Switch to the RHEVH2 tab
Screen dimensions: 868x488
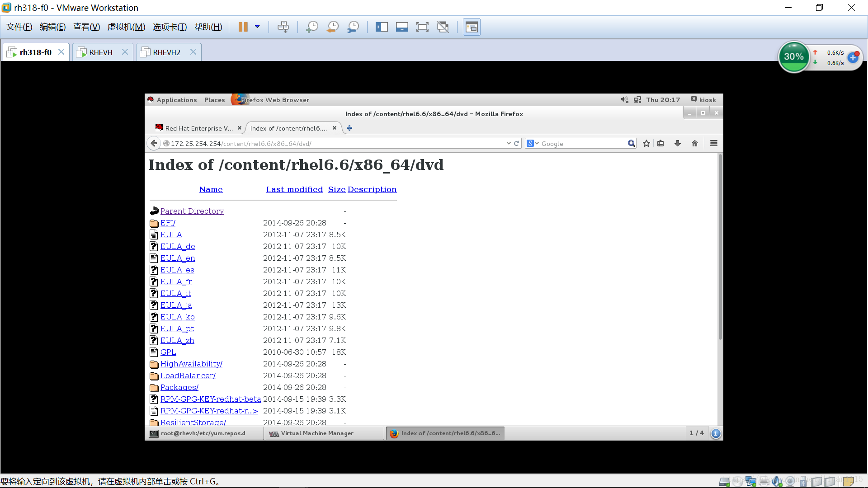pos(166,52)
